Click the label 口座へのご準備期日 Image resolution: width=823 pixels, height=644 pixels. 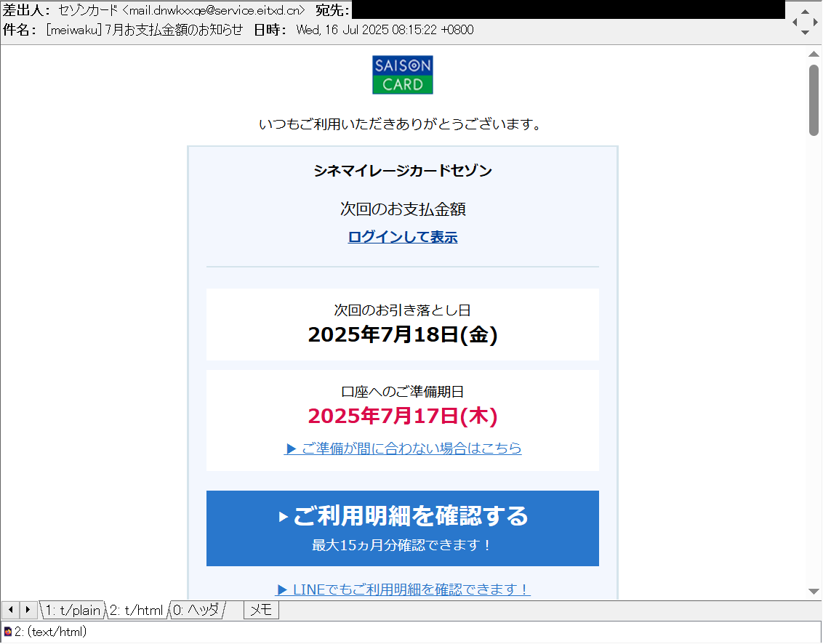[x=403, y=392]
